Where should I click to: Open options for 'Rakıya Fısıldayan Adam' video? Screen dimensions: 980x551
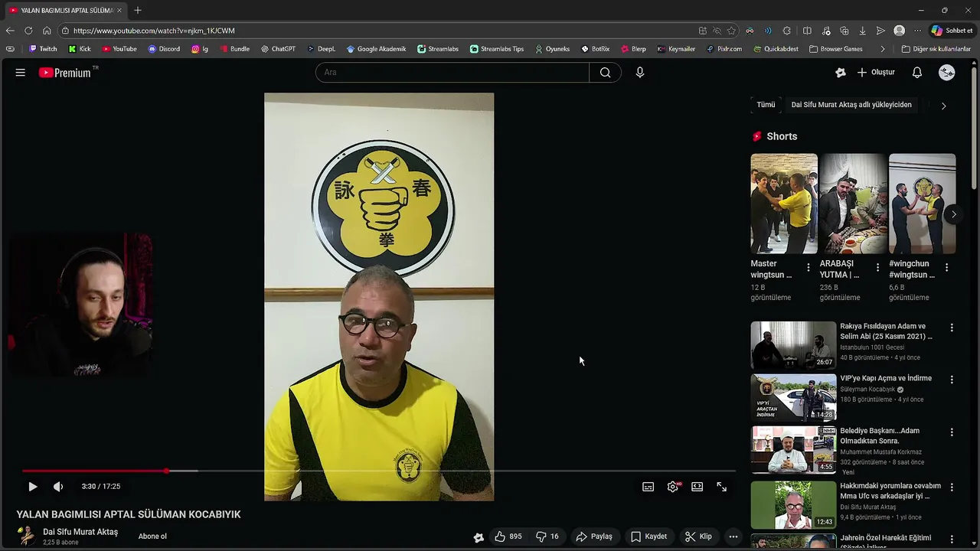[952, 328]
